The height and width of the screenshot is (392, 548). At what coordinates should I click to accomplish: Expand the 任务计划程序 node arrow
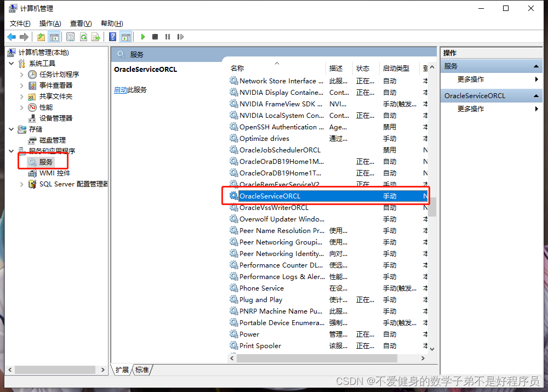(22, 75)
